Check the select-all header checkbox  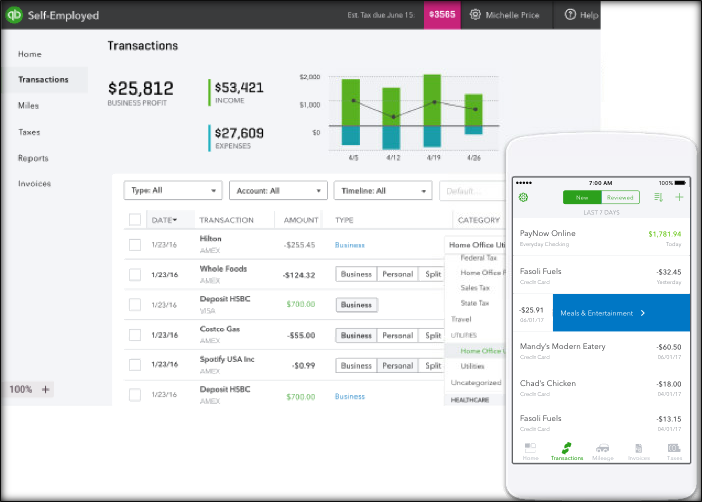click(x=135, y=219)
